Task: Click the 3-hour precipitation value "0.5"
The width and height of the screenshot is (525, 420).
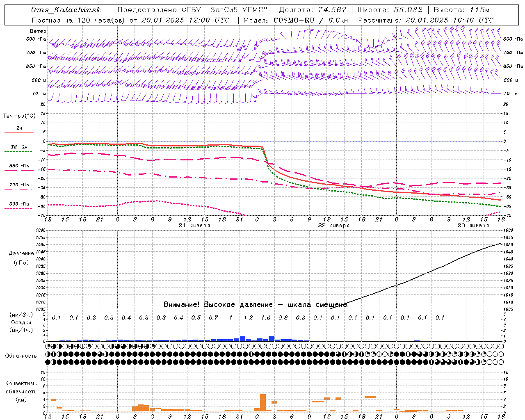Action: (x=196, y=317)
